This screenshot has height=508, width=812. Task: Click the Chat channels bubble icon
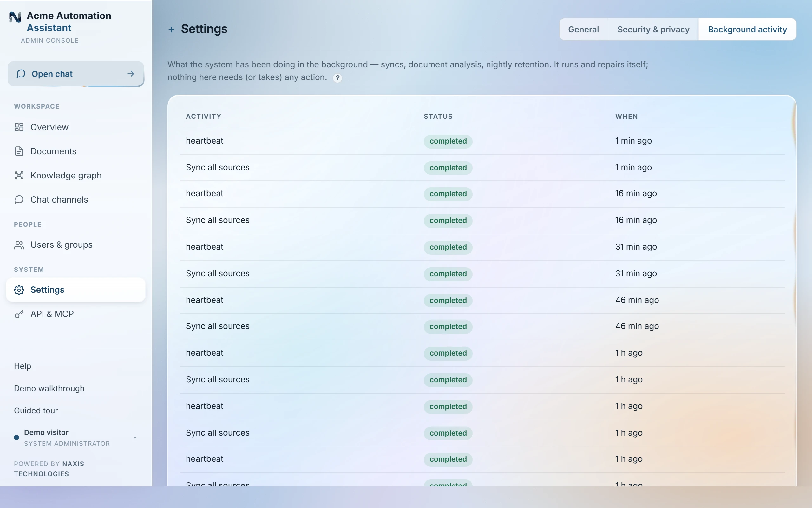pyautogui.click(x=19, y=200)
